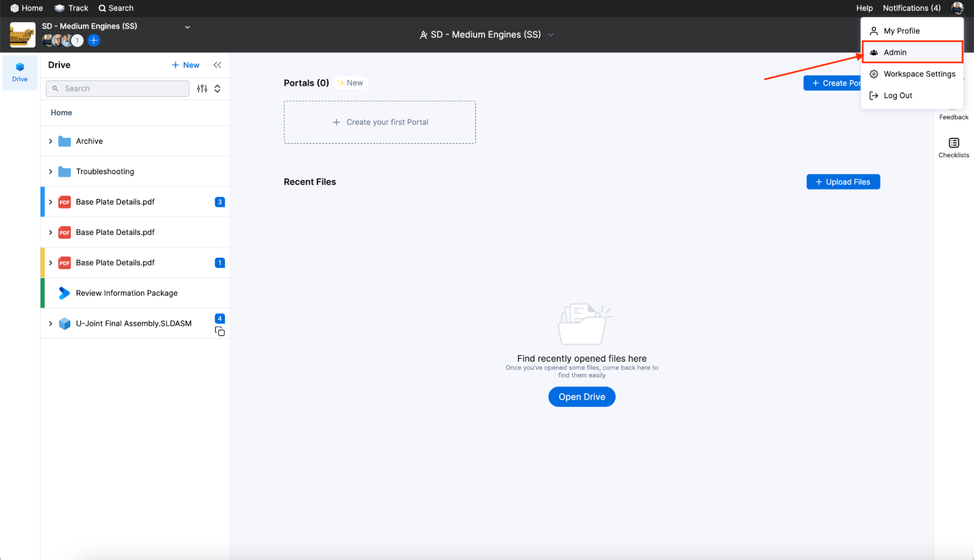Click the Open Drive button
Screen dimensions: 974x560
(x=581, y=396)
